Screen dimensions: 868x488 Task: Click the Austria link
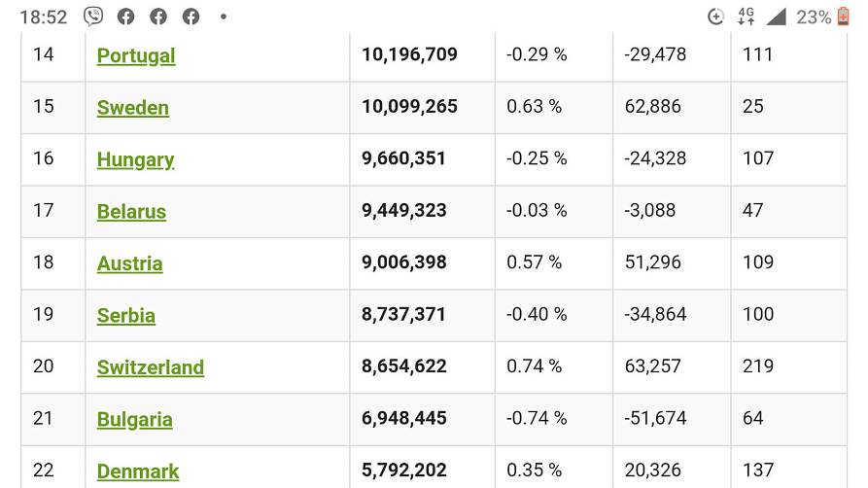point(129,263)
